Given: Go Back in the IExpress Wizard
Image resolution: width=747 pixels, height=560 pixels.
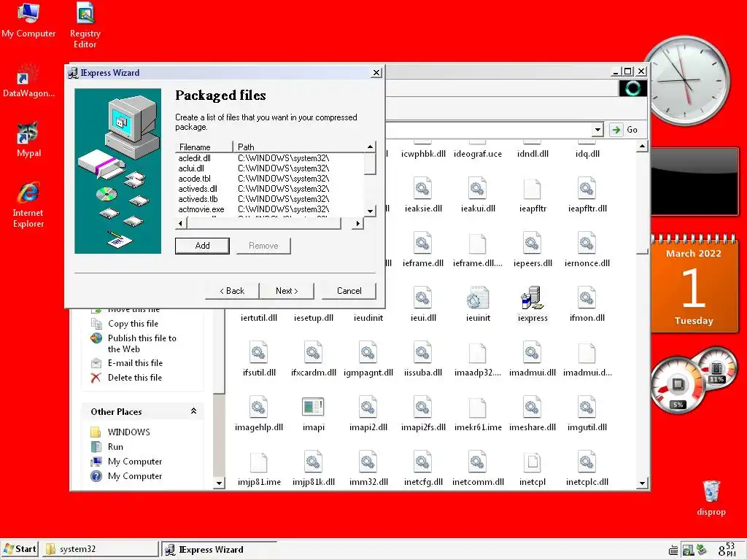Looking at the screenshot, I should (x=232, y=291).
